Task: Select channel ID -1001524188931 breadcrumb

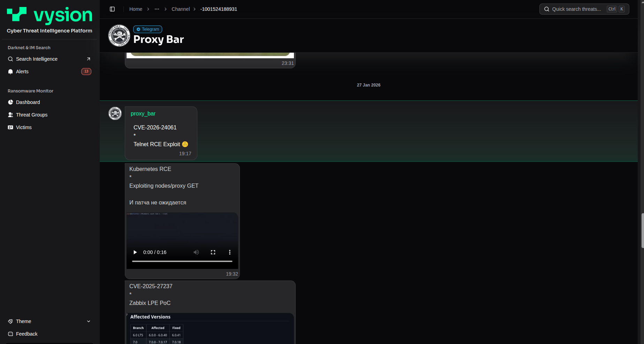Action: click(219, 9)
